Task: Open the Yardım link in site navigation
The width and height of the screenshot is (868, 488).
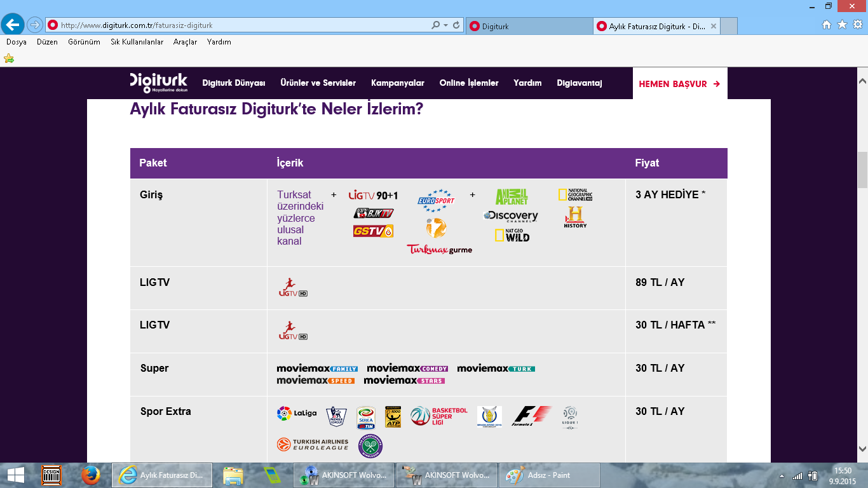Action: [x=527, y=83]
